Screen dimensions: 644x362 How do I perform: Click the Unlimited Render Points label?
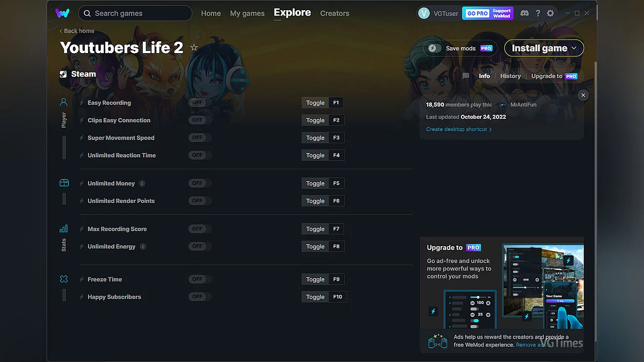(121, 201)
